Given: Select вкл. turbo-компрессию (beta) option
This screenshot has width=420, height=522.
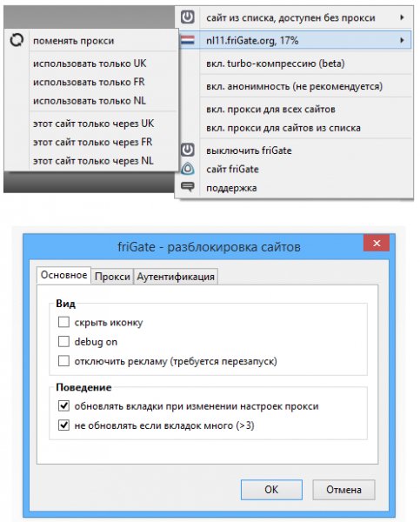Looking at the screenshot, I should (x=276, y=64).
